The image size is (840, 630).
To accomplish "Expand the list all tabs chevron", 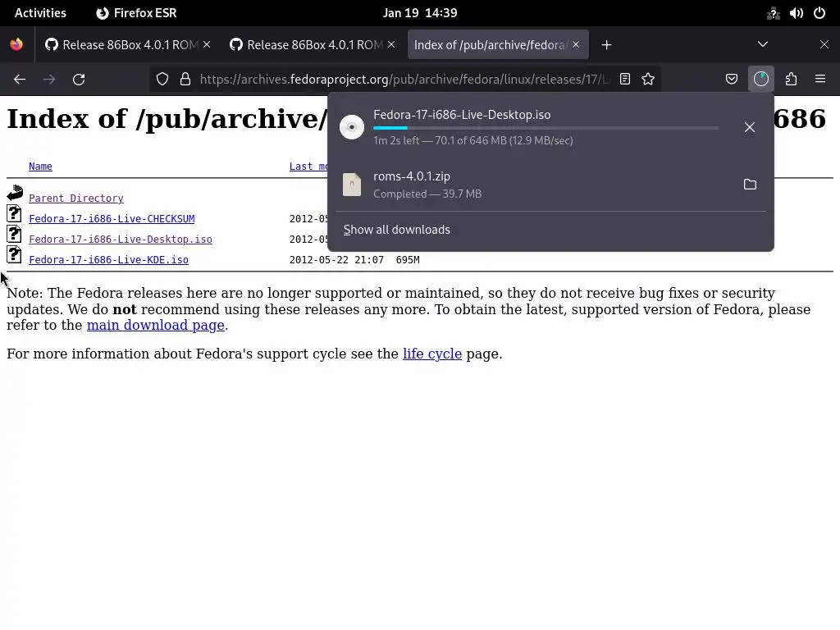I will point(763,44).
